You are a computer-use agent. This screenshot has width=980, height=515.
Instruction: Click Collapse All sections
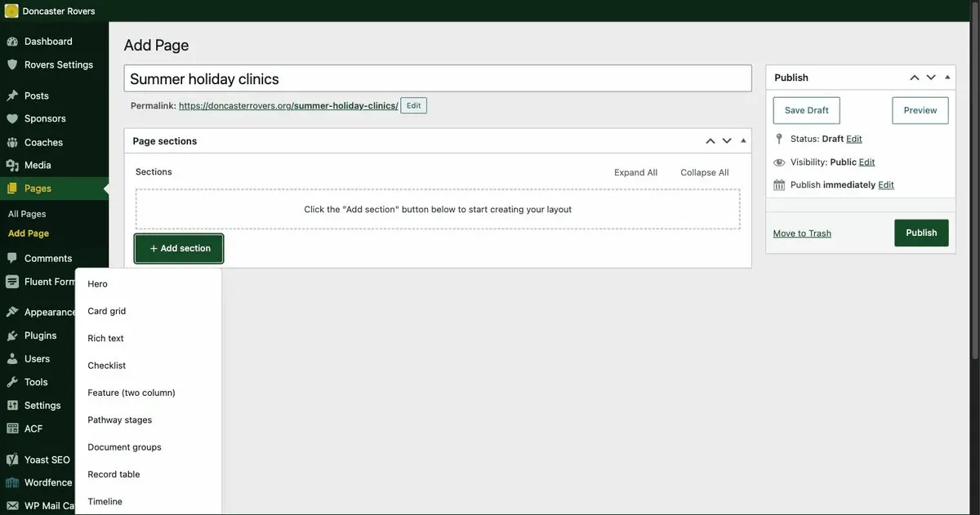click(705, 172)
